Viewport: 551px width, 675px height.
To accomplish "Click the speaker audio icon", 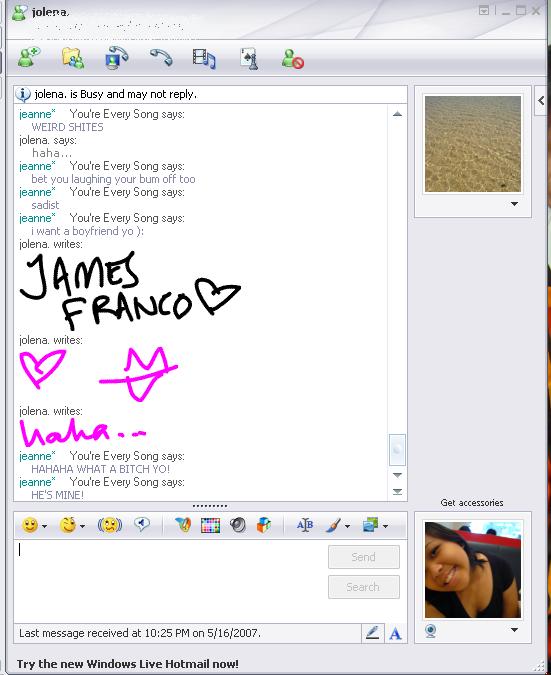I will pos(238,525).
